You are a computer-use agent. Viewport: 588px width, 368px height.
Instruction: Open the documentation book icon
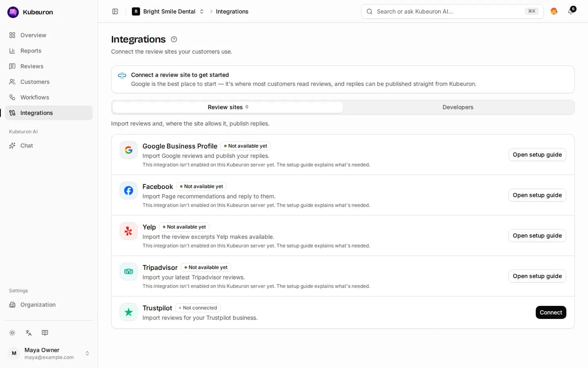point(45,333)
